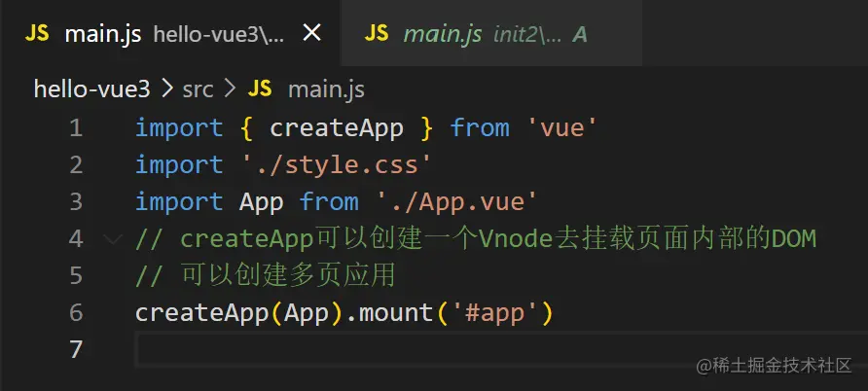Collapse the comment block at line 4

tap(113, 239)
